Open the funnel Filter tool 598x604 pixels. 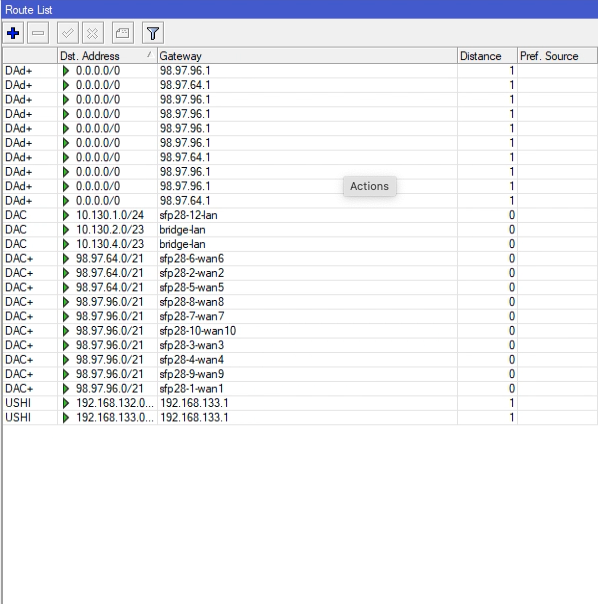coord(153,33)
